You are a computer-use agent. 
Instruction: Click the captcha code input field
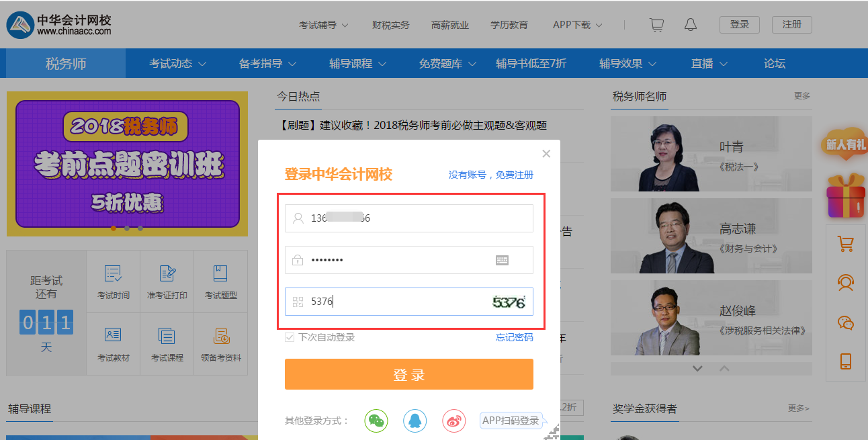[409, 302]
